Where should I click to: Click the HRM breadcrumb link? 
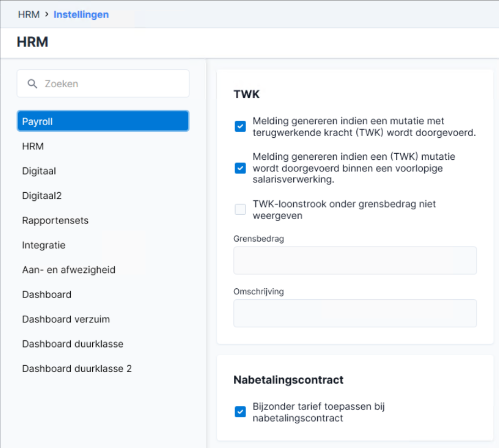click(x=29, y=14)
